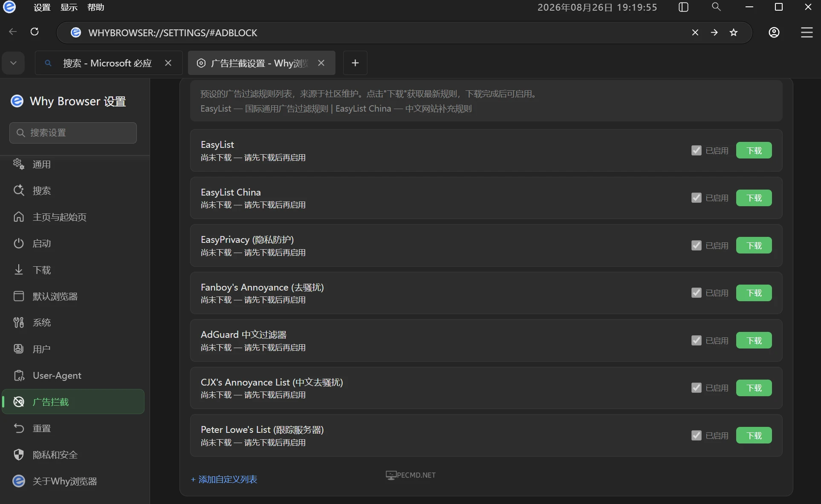Download the Fanboy's Annoyance rules
821x504 pixels.
point(754,293)
